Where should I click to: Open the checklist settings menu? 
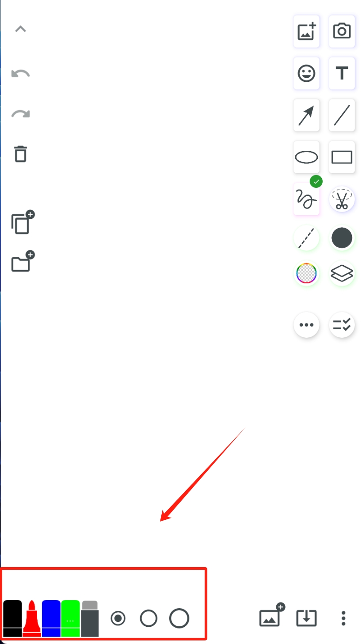(x=342, y=325)
